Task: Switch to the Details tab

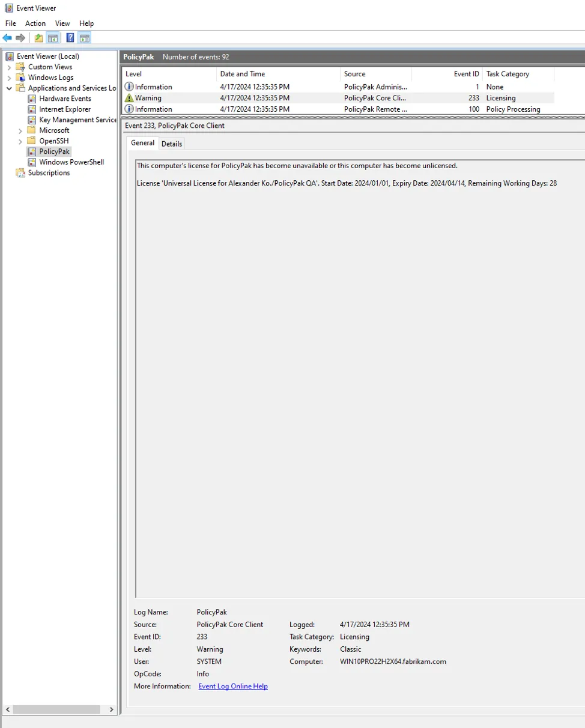Action: 172,144
